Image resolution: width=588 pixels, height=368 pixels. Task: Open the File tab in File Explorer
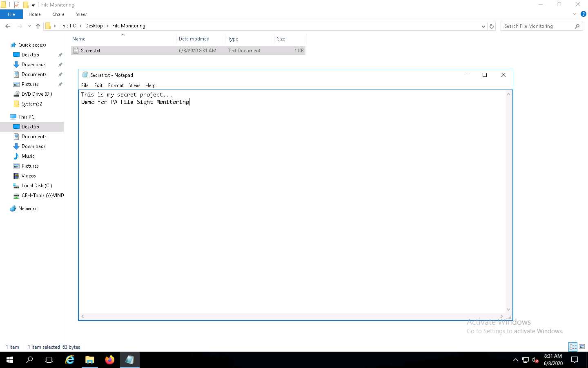point(11,14)
